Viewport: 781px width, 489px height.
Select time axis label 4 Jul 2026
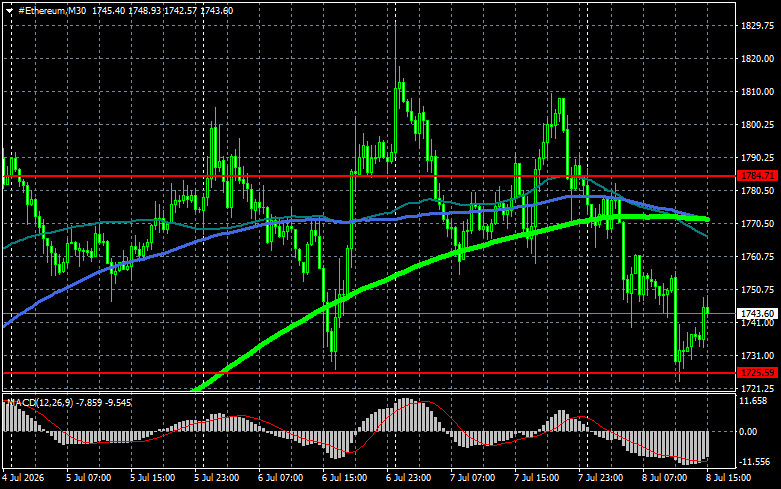[23, 478]
